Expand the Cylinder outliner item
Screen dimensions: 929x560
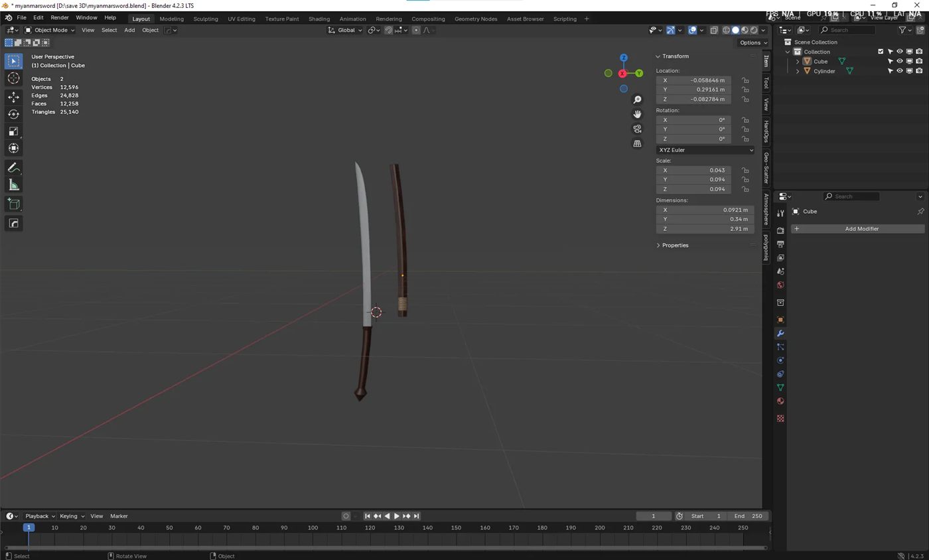798,71
